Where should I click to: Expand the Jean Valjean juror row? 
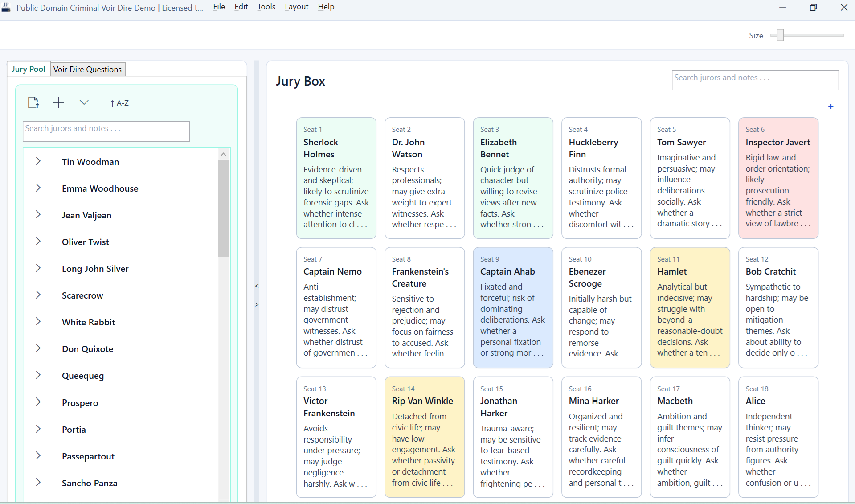point(38,214)
